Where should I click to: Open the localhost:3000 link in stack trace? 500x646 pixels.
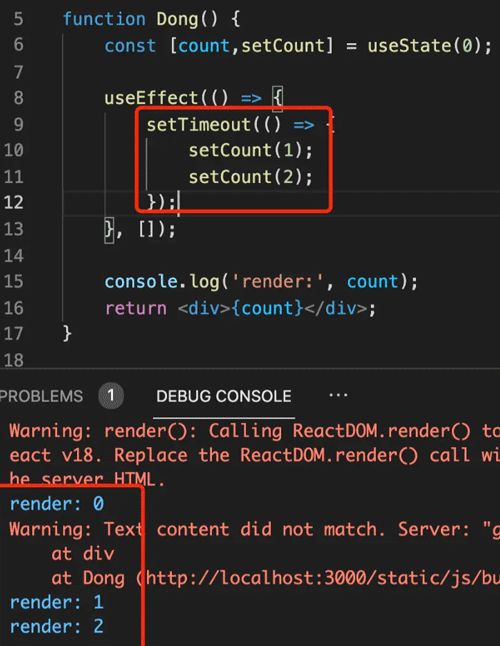323,578
